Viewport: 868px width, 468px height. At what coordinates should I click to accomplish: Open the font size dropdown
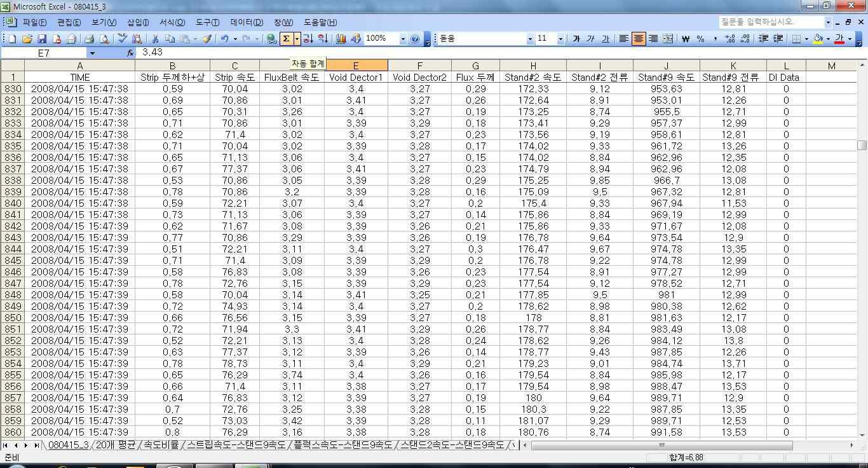[x=560, y=39]
